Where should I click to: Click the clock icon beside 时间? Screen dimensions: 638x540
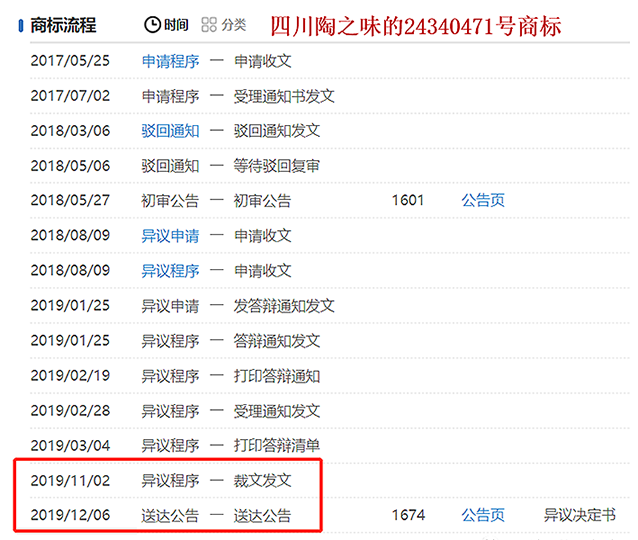pos(152,25)
